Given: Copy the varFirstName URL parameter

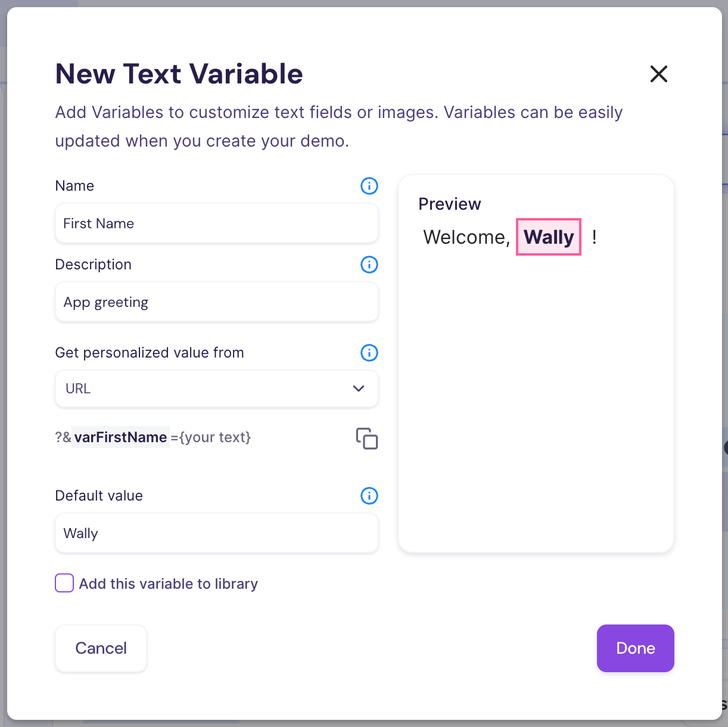Looking at the screenshot, I should click(x=367, y=439).
